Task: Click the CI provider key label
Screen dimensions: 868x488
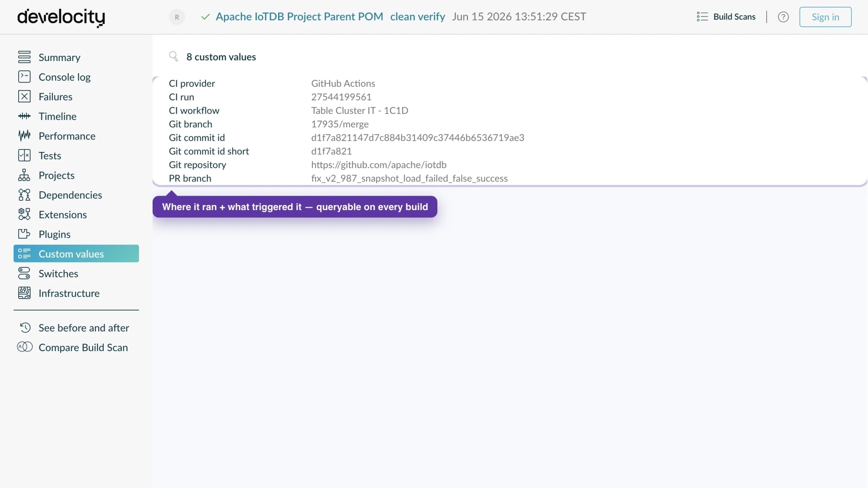Action: (192, 83)
